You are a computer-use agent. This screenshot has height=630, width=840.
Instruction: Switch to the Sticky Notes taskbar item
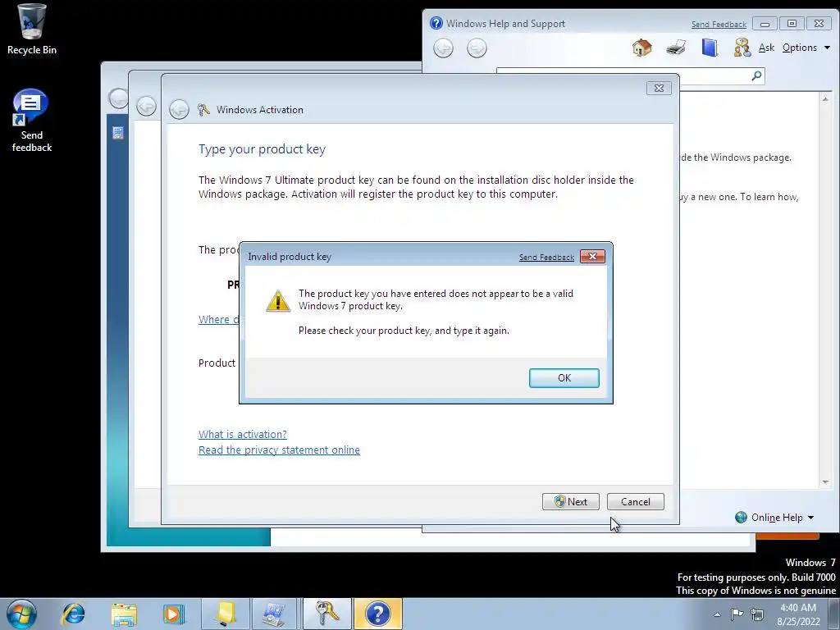225,614
